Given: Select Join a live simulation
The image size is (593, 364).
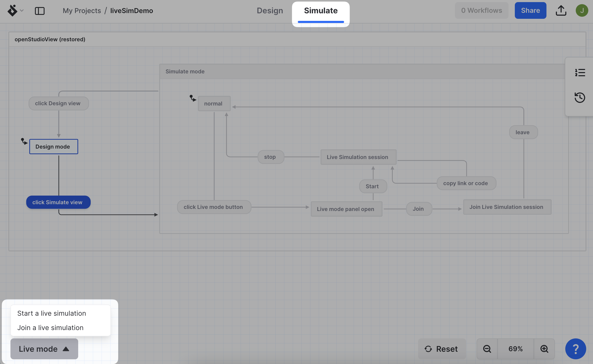Looking at the screenshot, I should click(50, 328).
